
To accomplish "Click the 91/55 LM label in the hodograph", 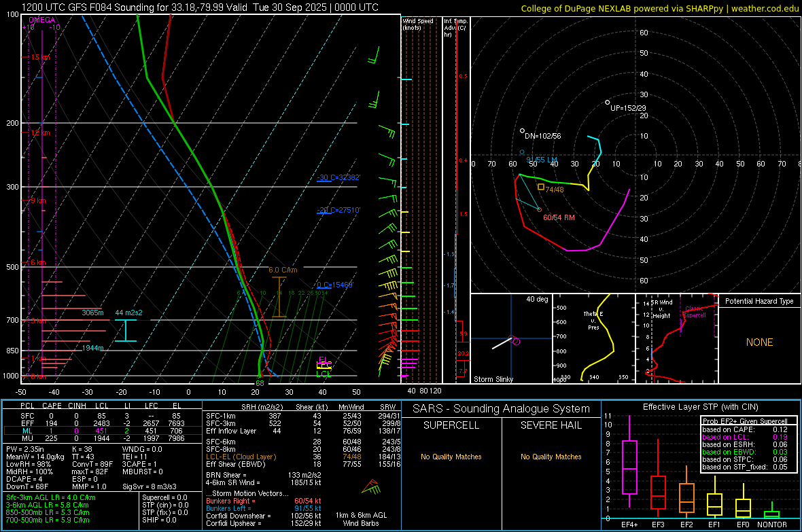I will pos(542,160).
